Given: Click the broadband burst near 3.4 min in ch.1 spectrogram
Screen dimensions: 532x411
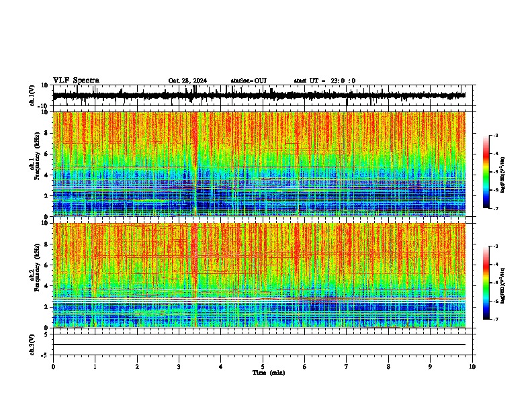Looking at the screenshot, I should click(195, 164).
